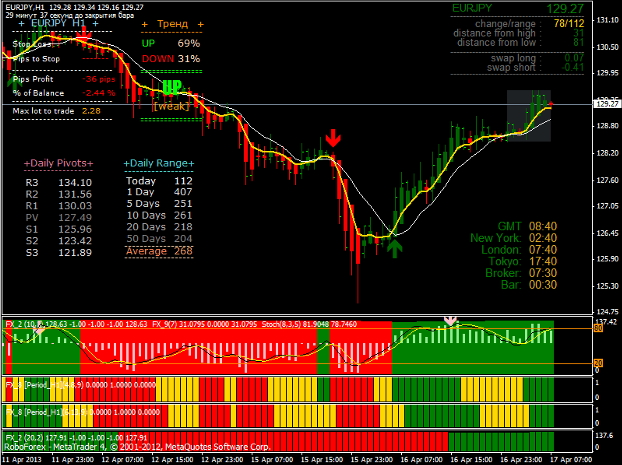Select the red current price marker dot
This screenshot has height=465, width=622.
551,104
